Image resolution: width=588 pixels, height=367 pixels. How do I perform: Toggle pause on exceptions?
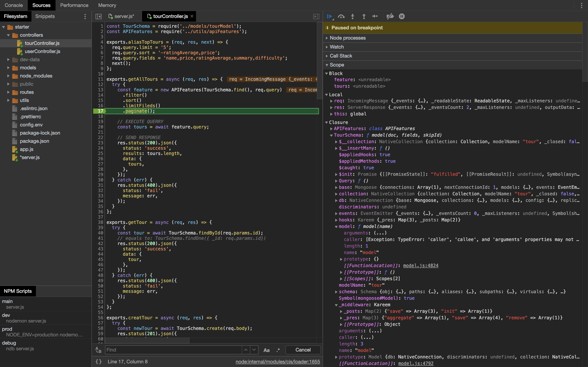coord(402,16)
